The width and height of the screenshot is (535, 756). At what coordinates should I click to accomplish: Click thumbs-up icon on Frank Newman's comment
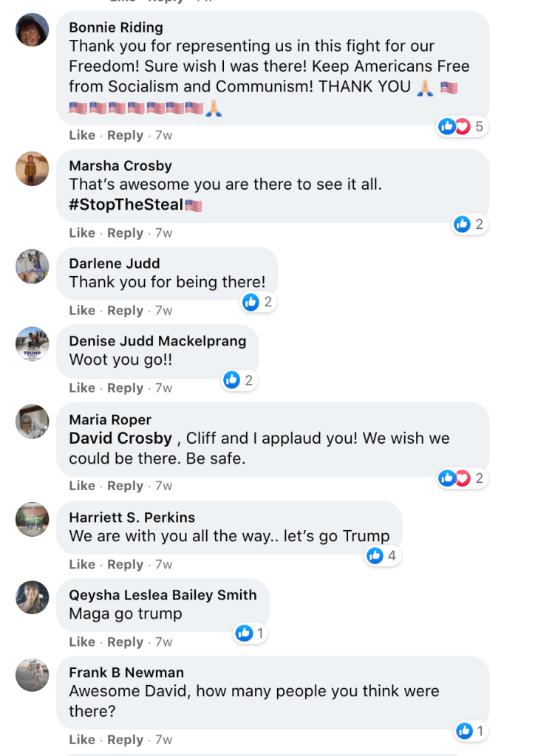tap(464, 731)
